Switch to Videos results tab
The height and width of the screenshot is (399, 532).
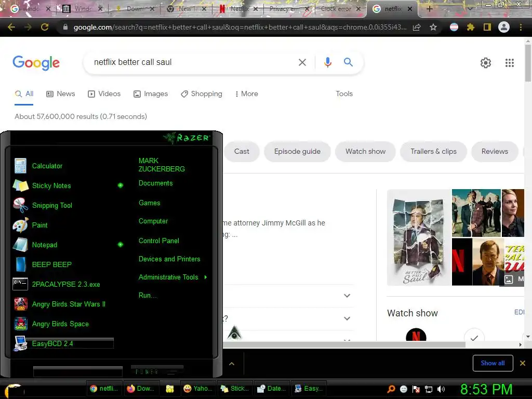(x=104, y=94)
